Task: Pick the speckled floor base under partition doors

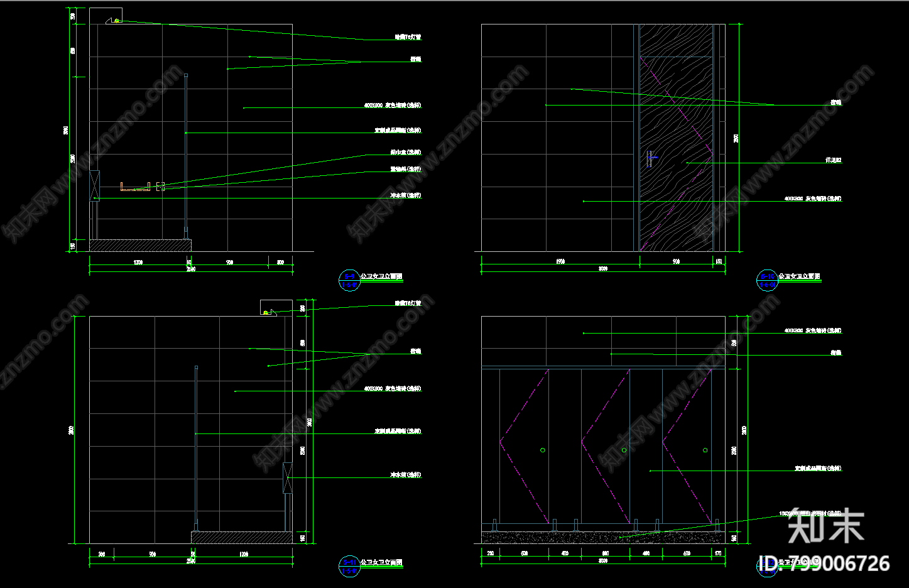Action: click(x=603, y=537)
